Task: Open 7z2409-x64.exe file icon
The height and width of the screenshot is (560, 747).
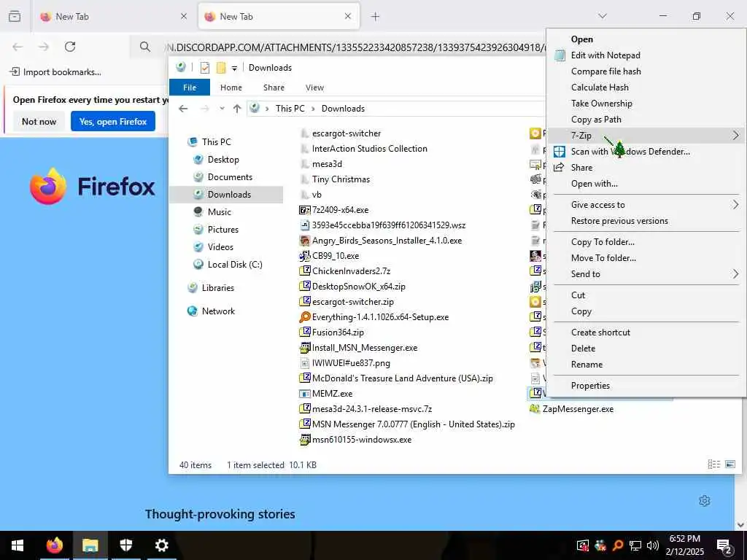Action: coord(304,210)
